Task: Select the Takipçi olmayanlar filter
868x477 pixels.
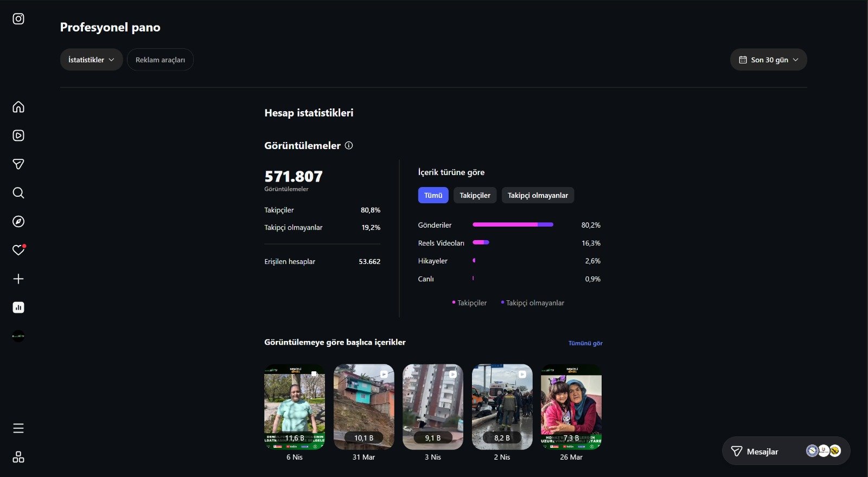Action: coord(538,195)
